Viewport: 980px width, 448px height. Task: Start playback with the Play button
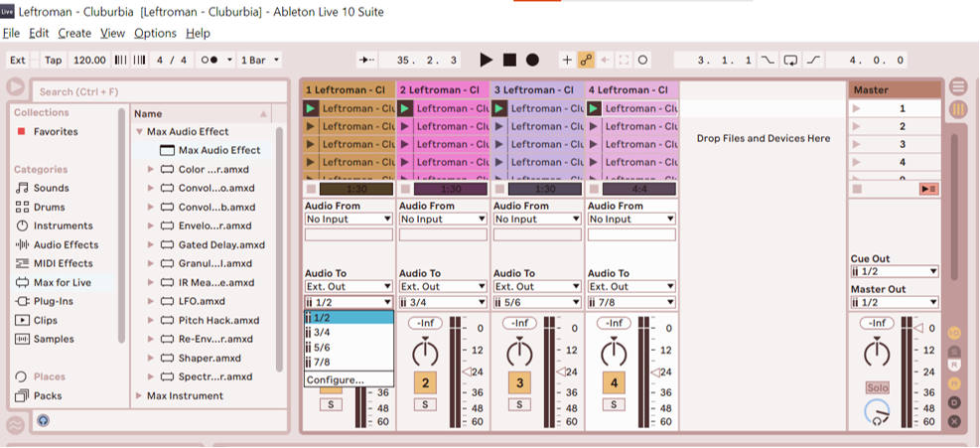[487, 60]
